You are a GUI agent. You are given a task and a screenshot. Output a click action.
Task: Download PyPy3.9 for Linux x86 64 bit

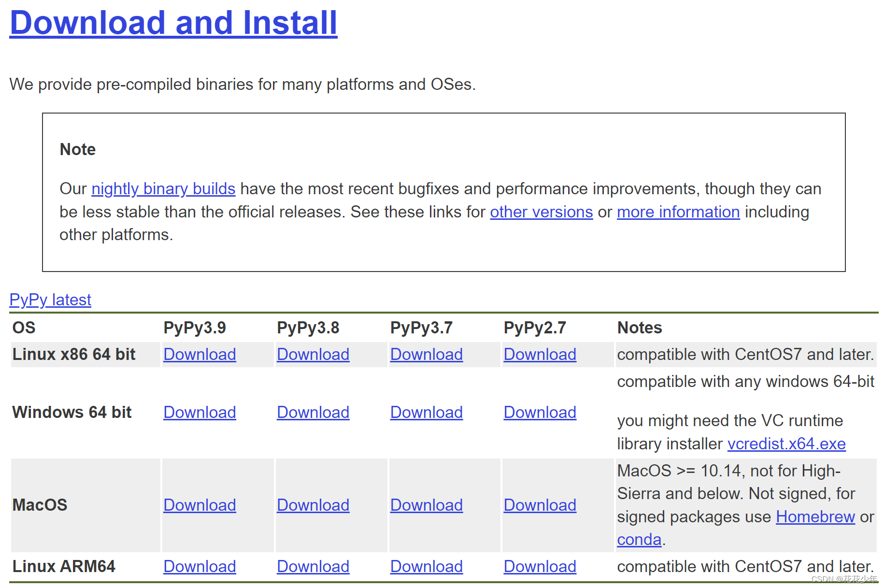[x=200, y=354]
